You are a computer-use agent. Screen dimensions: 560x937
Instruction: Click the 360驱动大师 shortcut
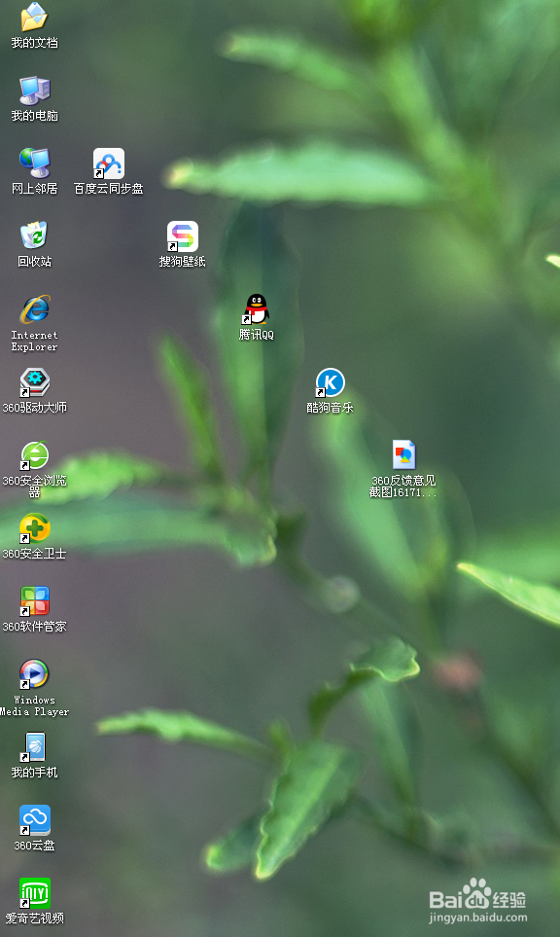click(x=35, y=382)
